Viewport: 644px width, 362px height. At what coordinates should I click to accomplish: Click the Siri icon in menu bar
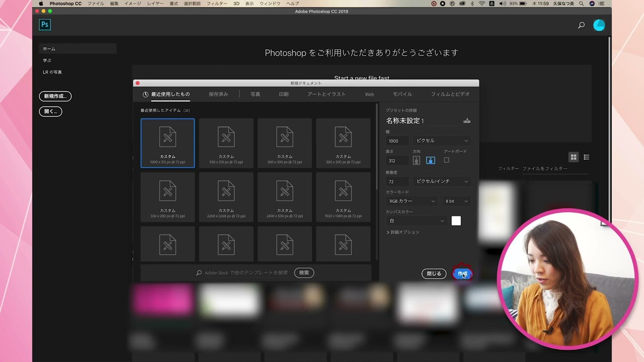[x=592, y=4]
